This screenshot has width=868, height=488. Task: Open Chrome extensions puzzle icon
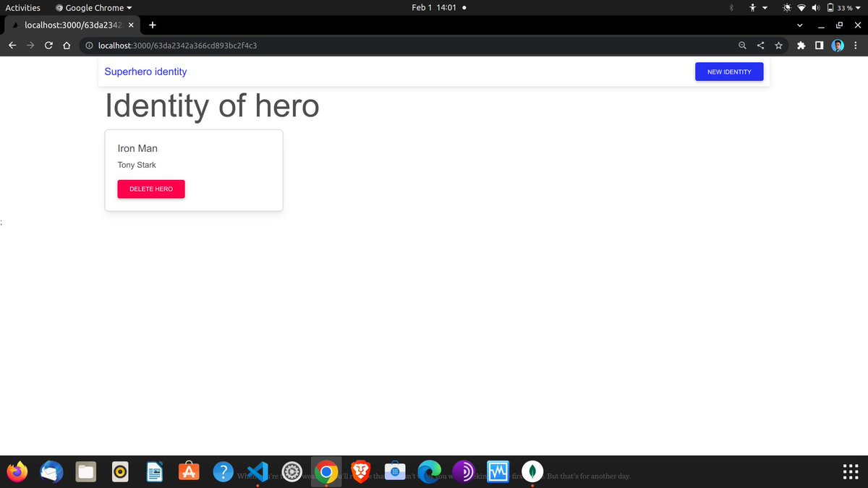click(x=801, y=46)
